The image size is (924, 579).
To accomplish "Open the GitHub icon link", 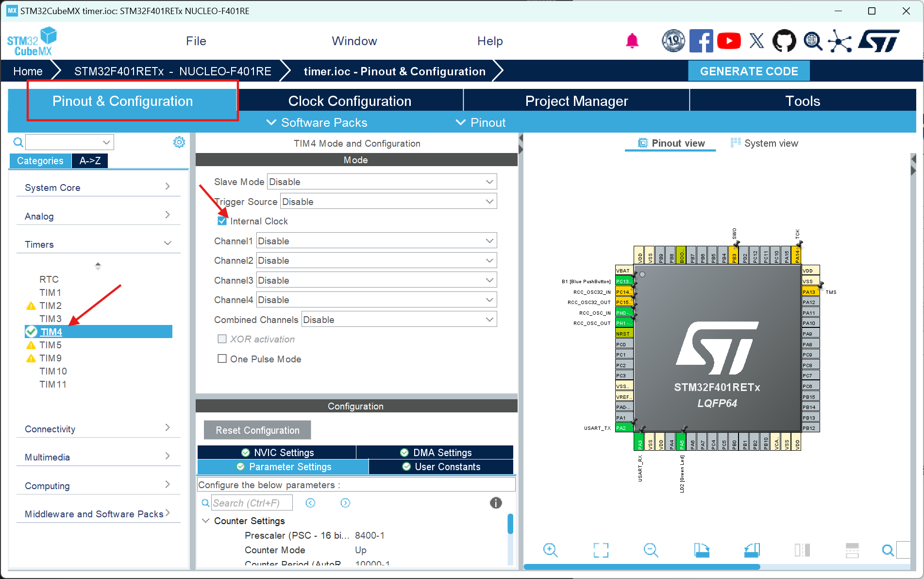I will 784,41.
